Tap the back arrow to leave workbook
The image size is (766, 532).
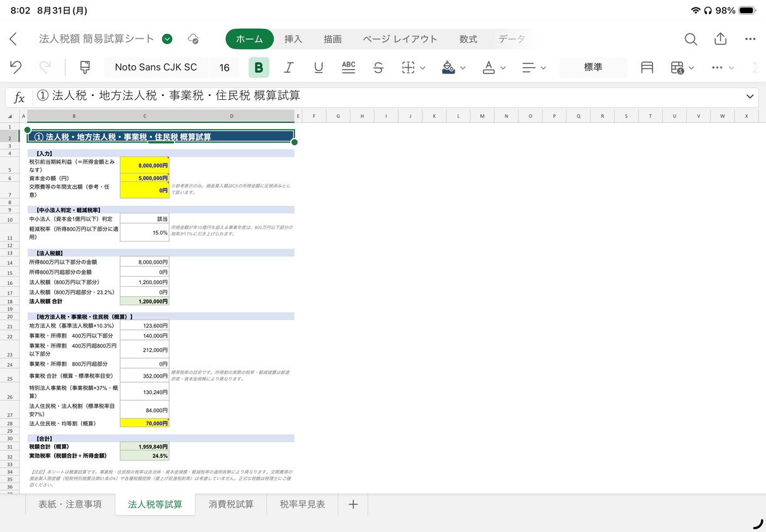click(x=13, y=39)
